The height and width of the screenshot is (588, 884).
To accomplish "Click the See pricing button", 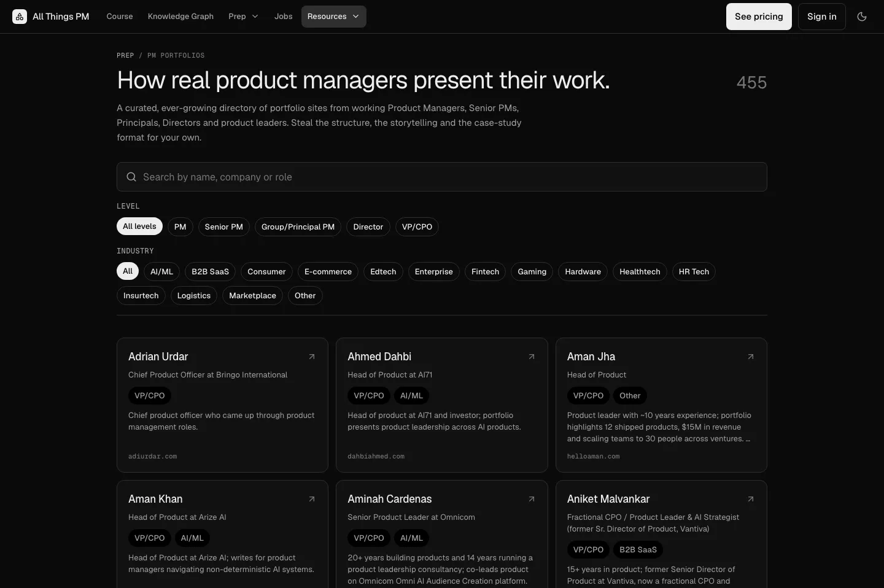I will (759, 17).
